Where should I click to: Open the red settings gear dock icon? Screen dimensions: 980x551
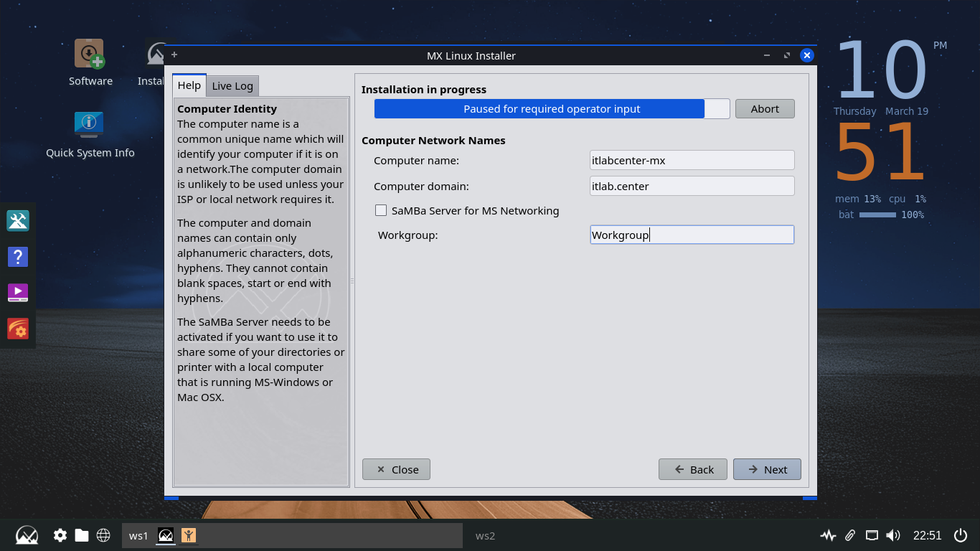18,329
